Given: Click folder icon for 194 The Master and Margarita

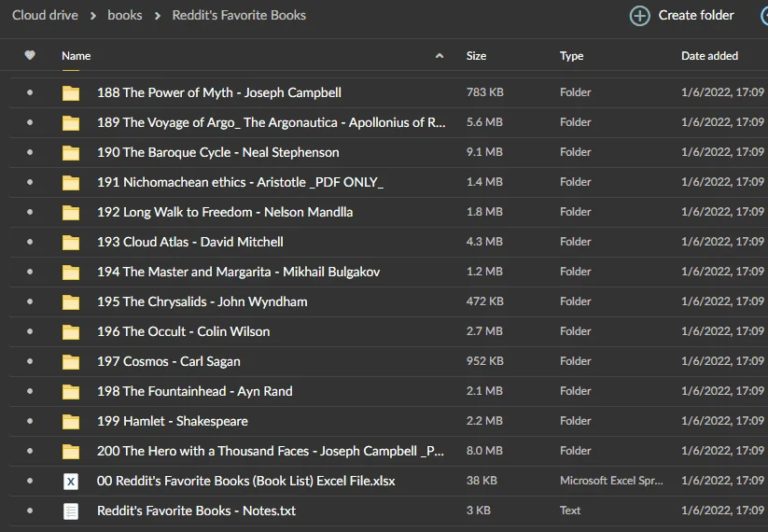Looking at the screenshot, I should click(x=71, y=272).
